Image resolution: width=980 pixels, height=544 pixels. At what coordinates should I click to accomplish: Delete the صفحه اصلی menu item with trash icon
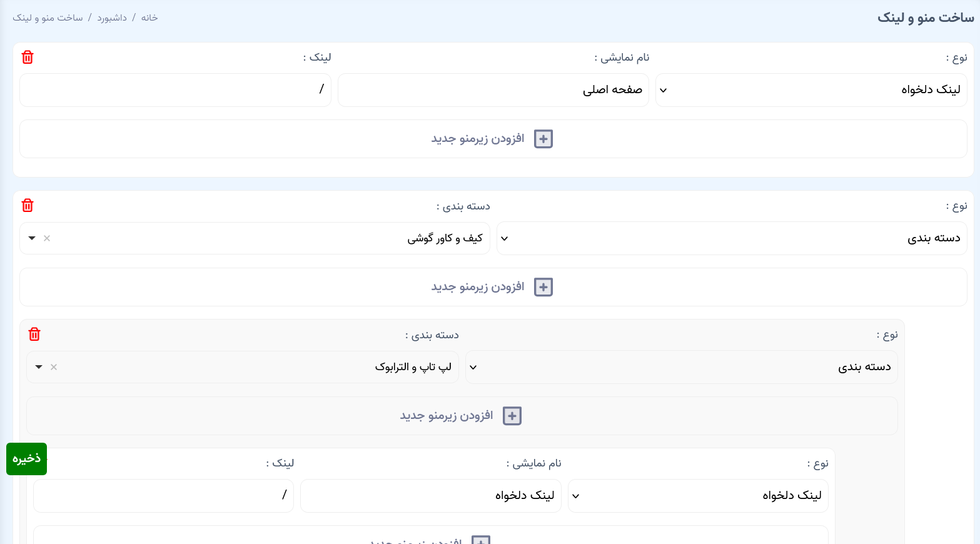28,58
